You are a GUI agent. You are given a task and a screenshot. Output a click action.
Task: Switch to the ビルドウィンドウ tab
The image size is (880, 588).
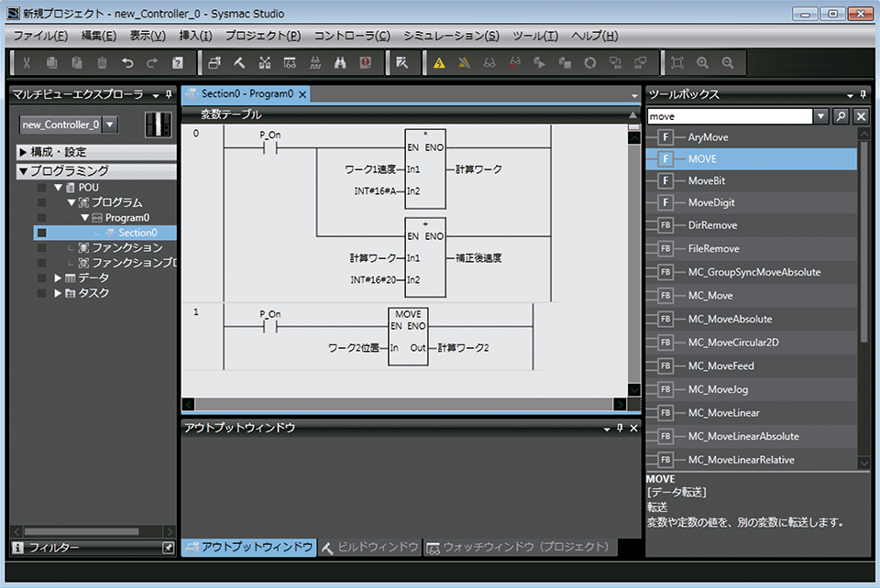click(370, 547)
